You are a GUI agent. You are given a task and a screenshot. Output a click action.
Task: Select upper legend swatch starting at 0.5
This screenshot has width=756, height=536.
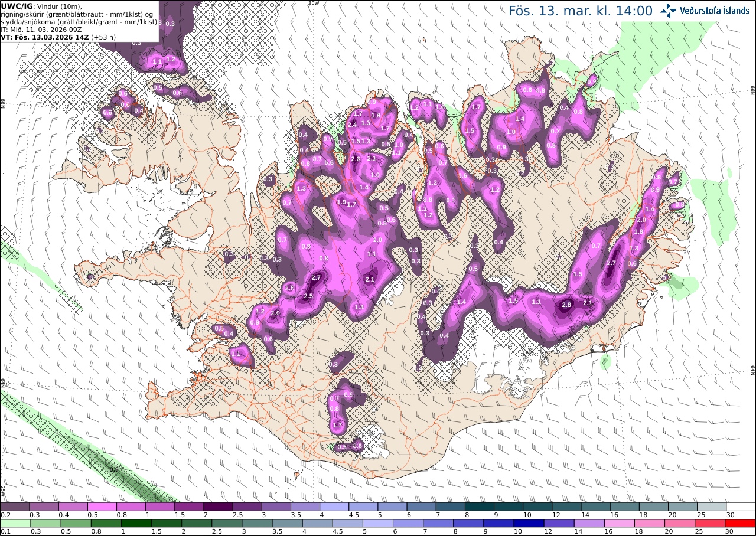(102, 506)
